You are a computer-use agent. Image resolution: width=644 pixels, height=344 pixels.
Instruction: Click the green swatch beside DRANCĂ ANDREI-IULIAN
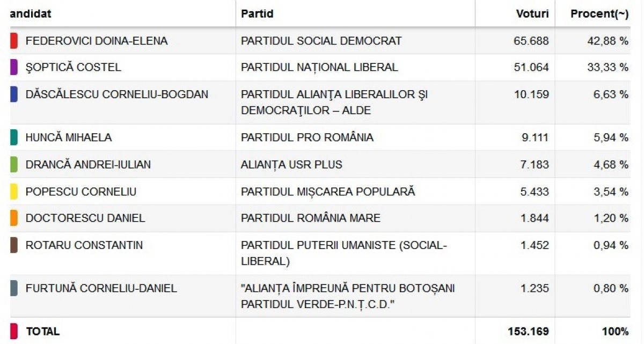click(x=13, y=164)
